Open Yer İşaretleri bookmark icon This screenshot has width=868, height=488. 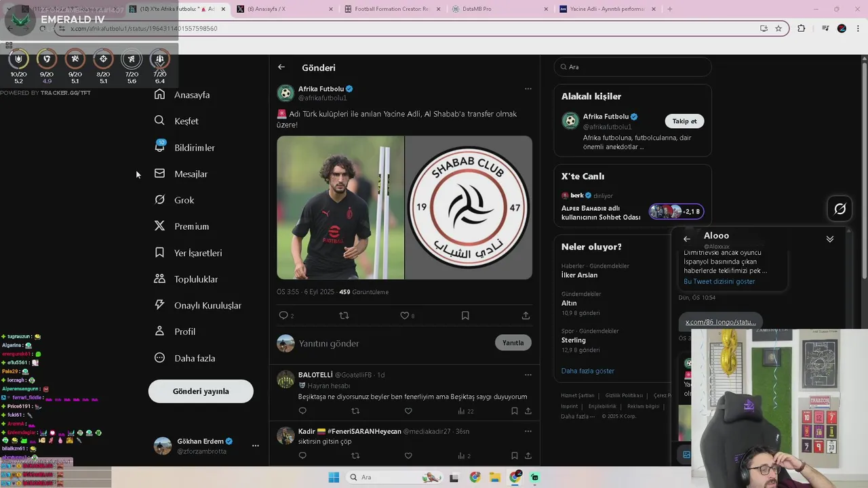coord(159,252)
